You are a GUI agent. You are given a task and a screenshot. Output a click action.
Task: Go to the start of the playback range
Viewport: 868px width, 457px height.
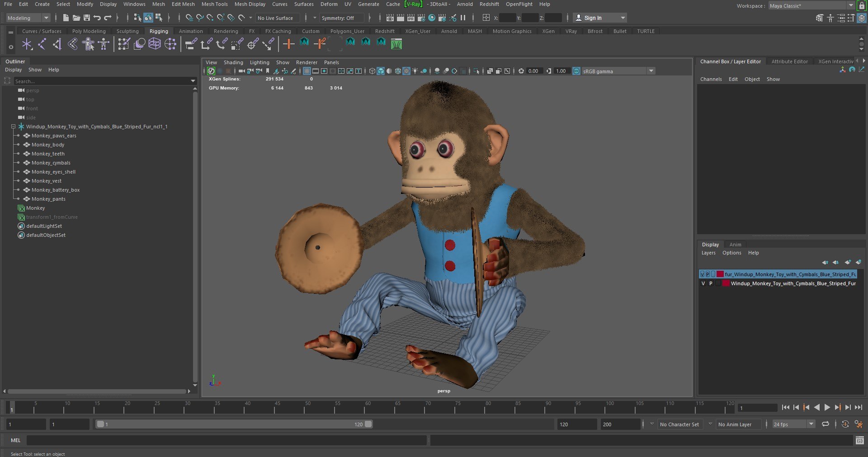coord(786,407)
